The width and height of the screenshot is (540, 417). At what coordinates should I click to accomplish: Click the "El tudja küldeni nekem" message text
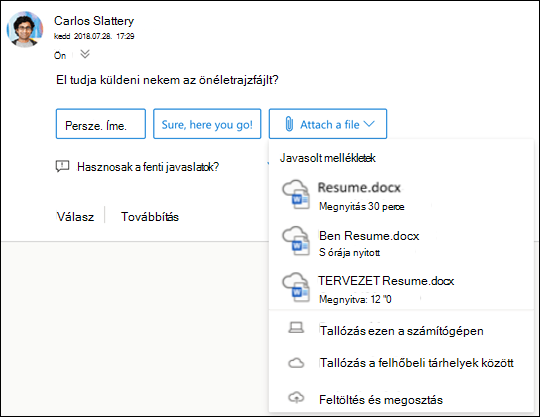click(167, 80)
